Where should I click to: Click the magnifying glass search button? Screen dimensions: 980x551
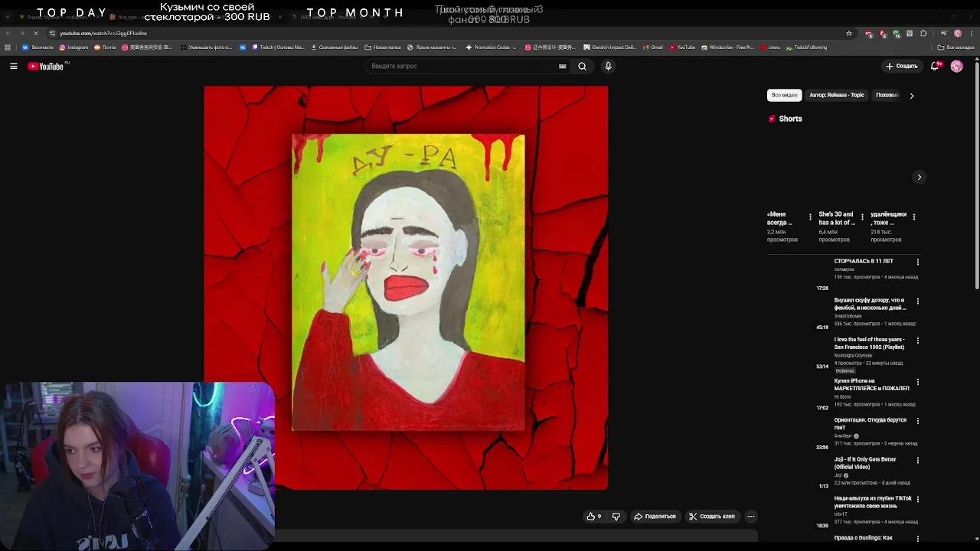[582, 67]
